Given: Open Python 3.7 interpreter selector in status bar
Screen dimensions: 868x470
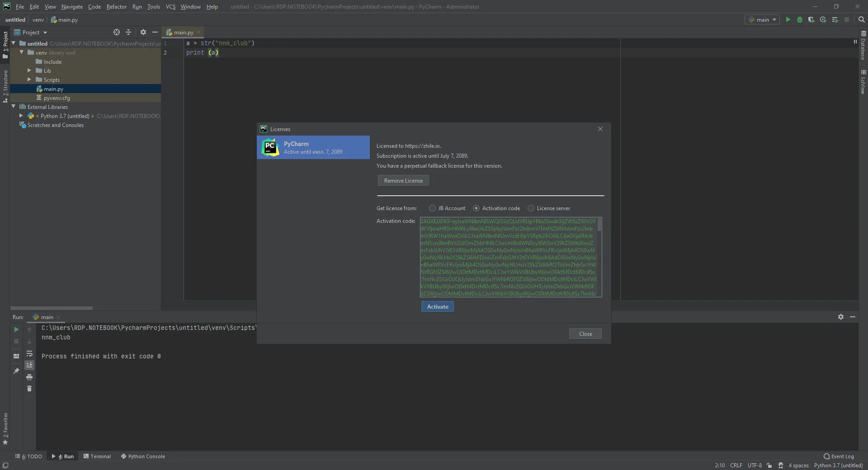Looking at the screenshot, I should (x=838, y=465).
